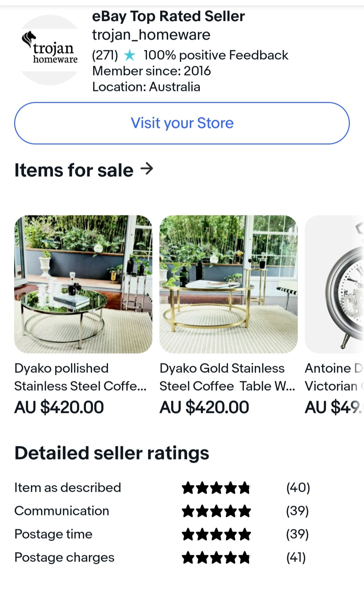Click Postage charges star rating

[216, 558]
